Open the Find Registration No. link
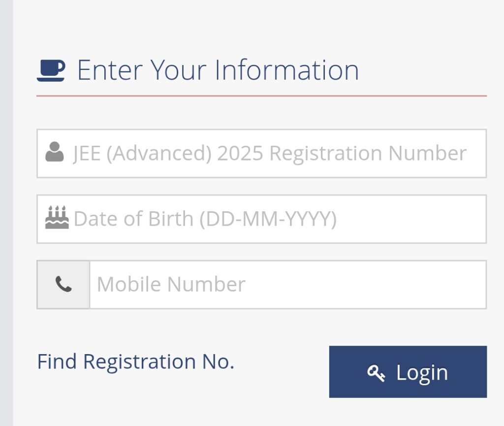 (x=136, y=361)
